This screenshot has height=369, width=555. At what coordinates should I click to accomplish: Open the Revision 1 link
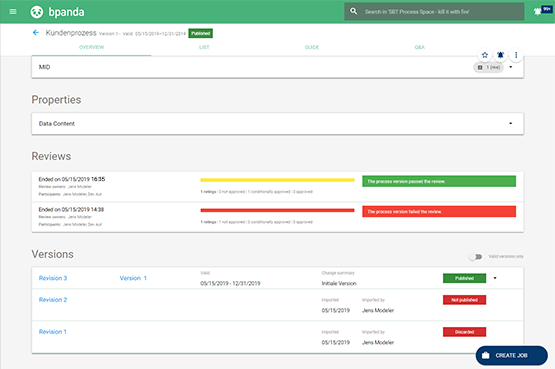click(x=52, y=332)
